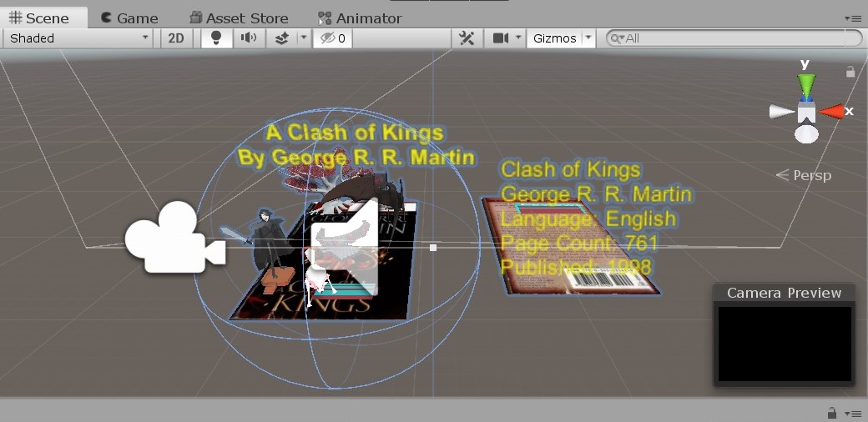Screen dimensions: 868x422
Task: Select the dragon model above book
Action: [368, 193]
